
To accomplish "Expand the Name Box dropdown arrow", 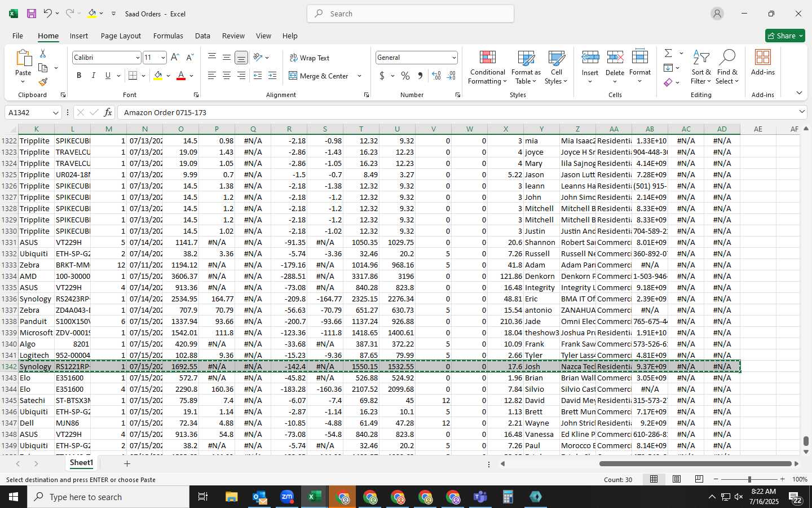I will click(55, 112).
